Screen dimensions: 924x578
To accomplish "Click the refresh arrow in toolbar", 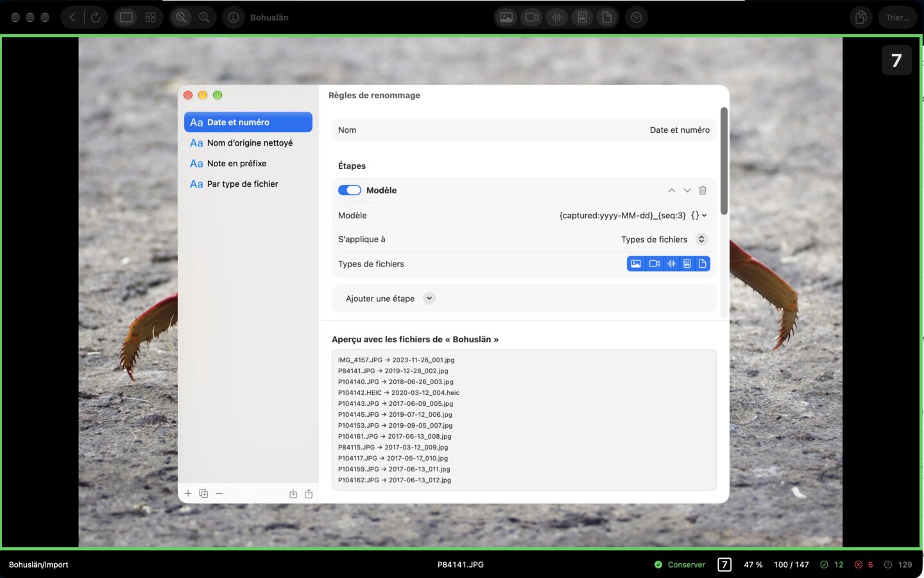I will click(x=96, y=17).
